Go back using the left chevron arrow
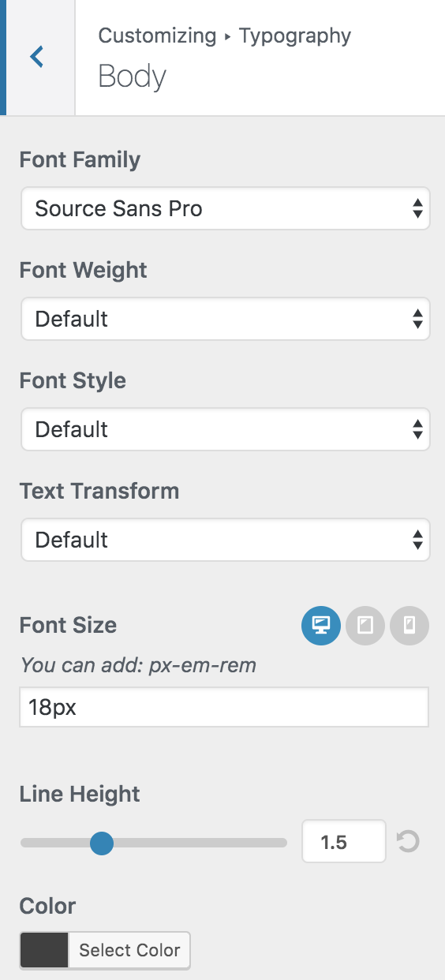This screenshot has width=445, height=980. coord(37,57)
